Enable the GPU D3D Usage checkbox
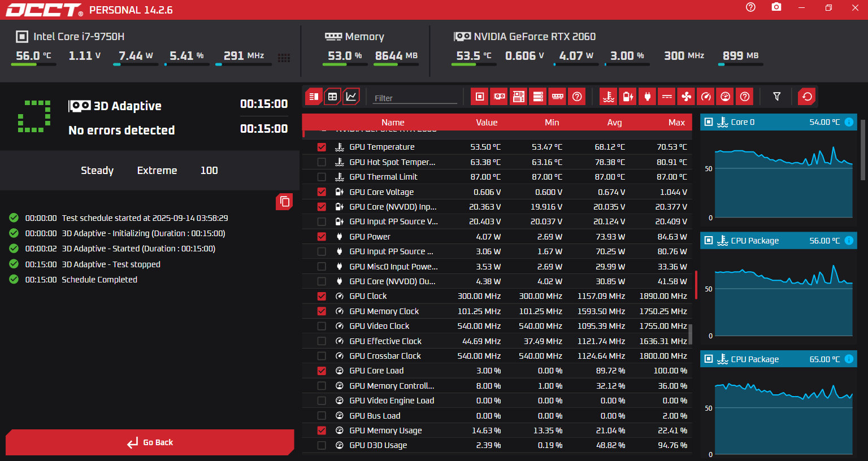The width and height of the screenshot is (868, 461). [x=322, y=445]
